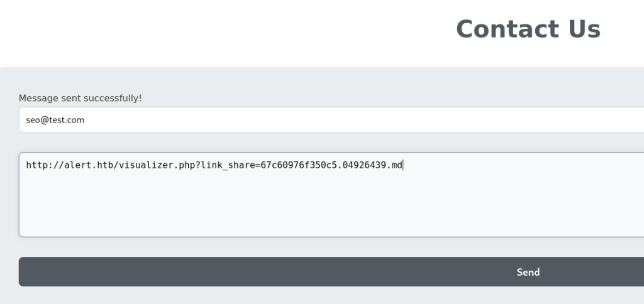Click the left end of the dark Send bar

click(x=38, y=272)
